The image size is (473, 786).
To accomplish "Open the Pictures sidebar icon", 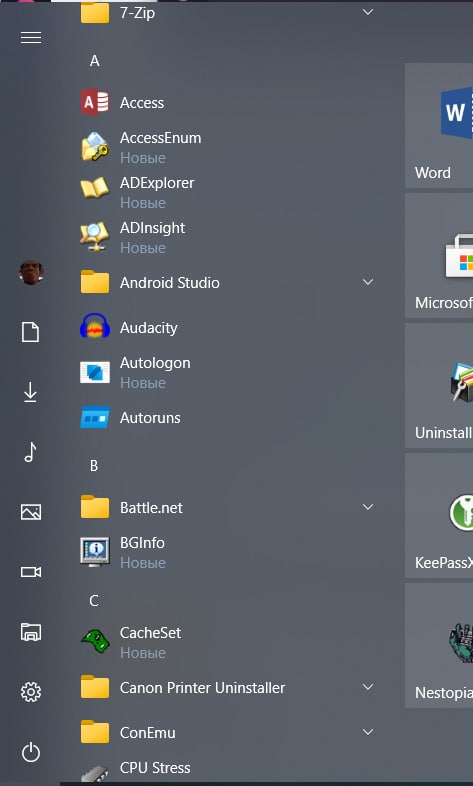I will click(x=31, y=512).
